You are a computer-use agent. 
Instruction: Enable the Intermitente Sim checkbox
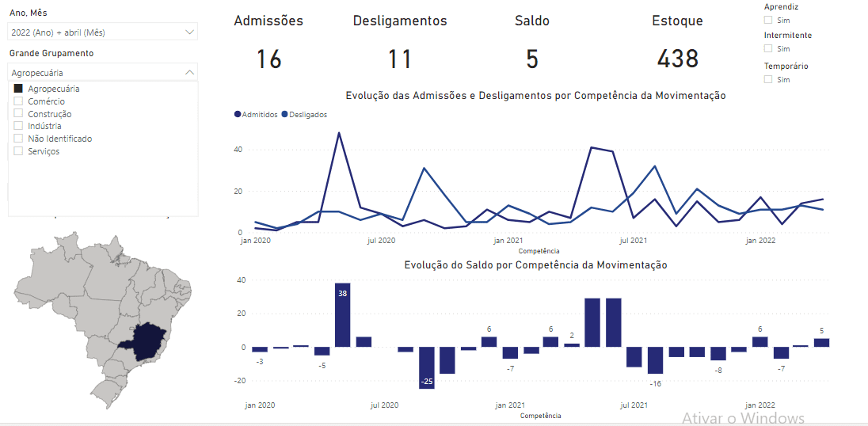pyautogui.click(x=768, y=49)
